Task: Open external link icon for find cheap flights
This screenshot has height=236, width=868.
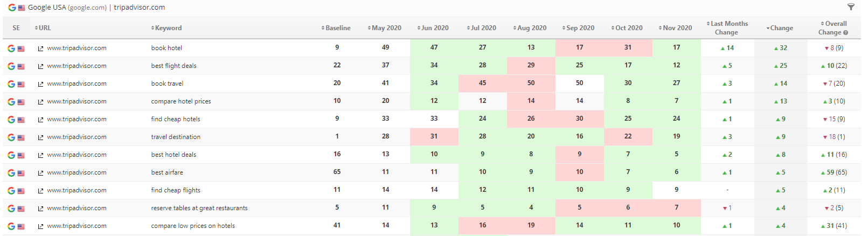Action: [40, 191]
